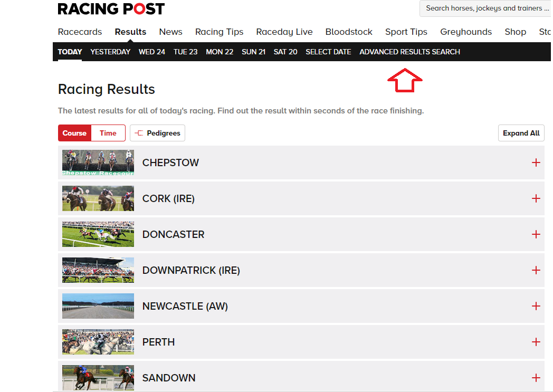Image resolution: width=553 pixels, height=392 pixels.
Task: Go to News section
Action: pos(170,32)
